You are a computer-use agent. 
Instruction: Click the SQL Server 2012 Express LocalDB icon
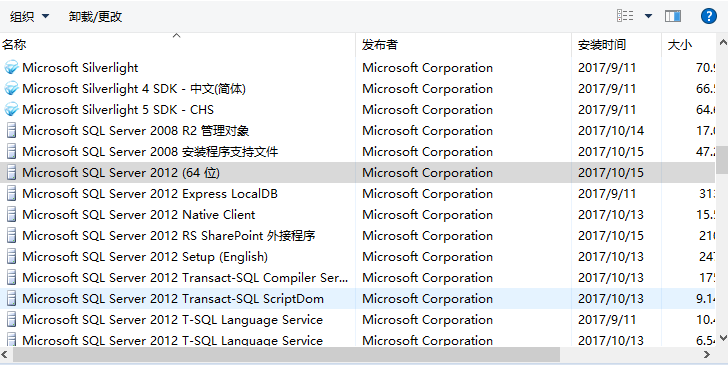[x=12, y=194]
